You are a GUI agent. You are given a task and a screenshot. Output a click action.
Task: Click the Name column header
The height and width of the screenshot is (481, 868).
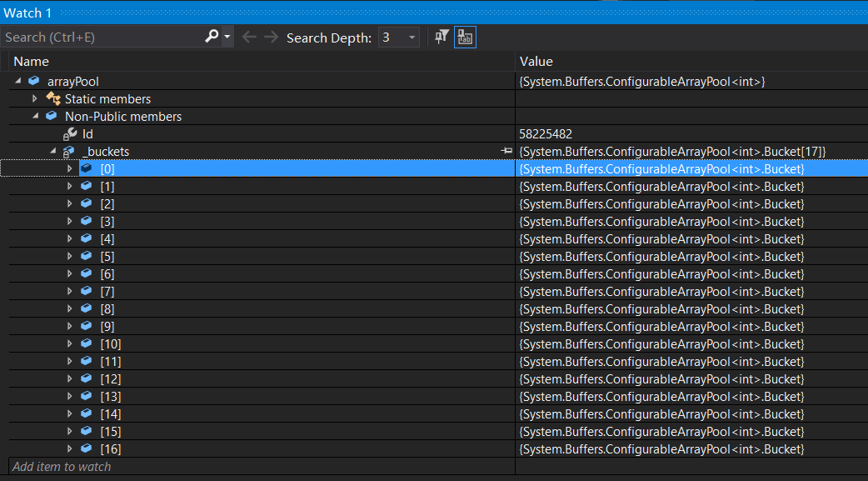[32, 61]
